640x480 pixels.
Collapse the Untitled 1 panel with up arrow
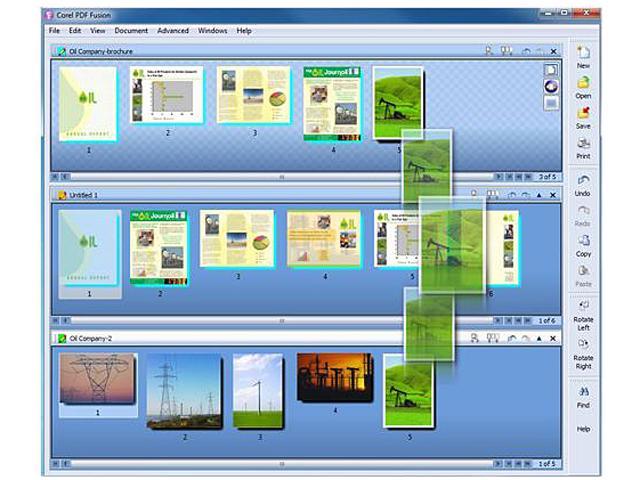pyautogui.click(x=538, y=195)
